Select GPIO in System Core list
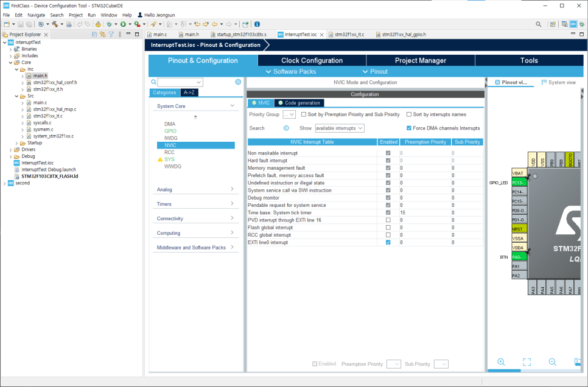Image resolution: width=588 pixels, height=387 pixels. tap(170, 131)
